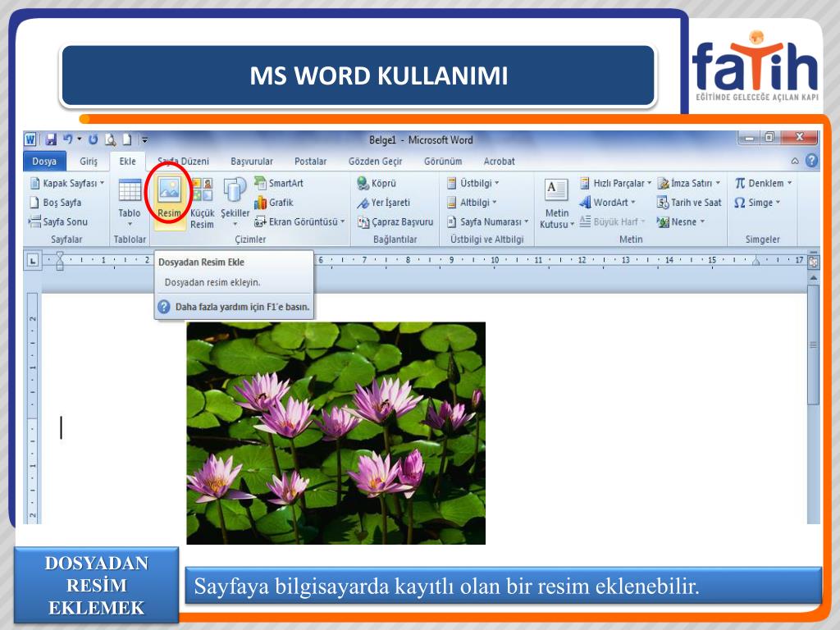The width and height of the screenshot is (840, 630).
Task: Switch to the Görünüm tab
Action: tap(443, 162)
